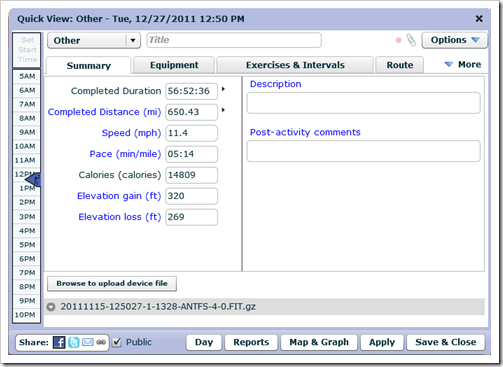Click the Save & Close button
503x367 pixels.
click(x=446, y=342)
